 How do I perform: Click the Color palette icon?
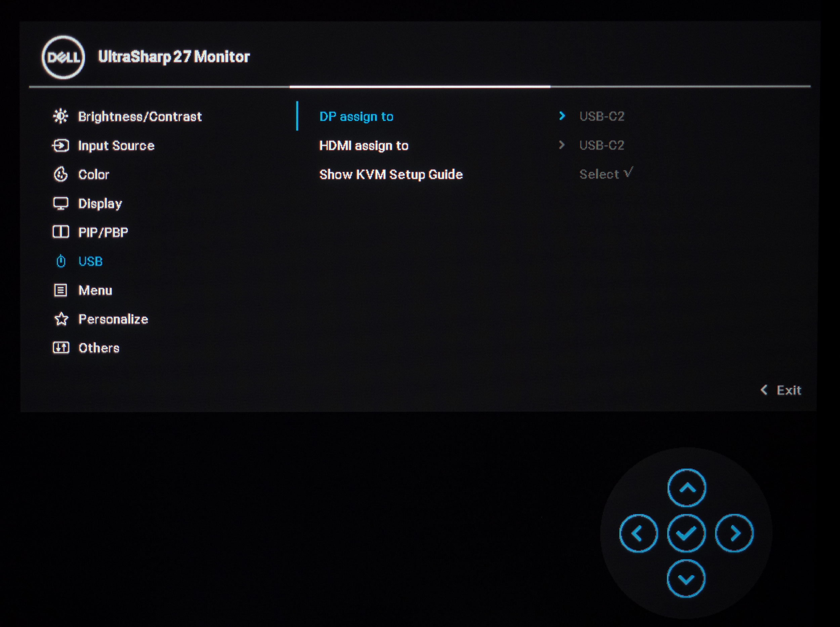(x=61, y=175)
